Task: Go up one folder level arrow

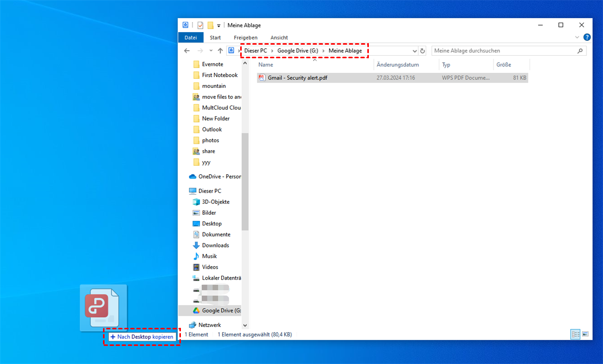Action: (220, 51)
